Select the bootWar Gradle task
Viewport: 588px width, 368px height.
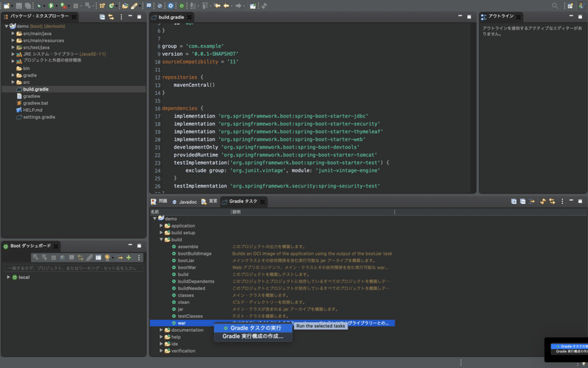click(x=187, y=267)
